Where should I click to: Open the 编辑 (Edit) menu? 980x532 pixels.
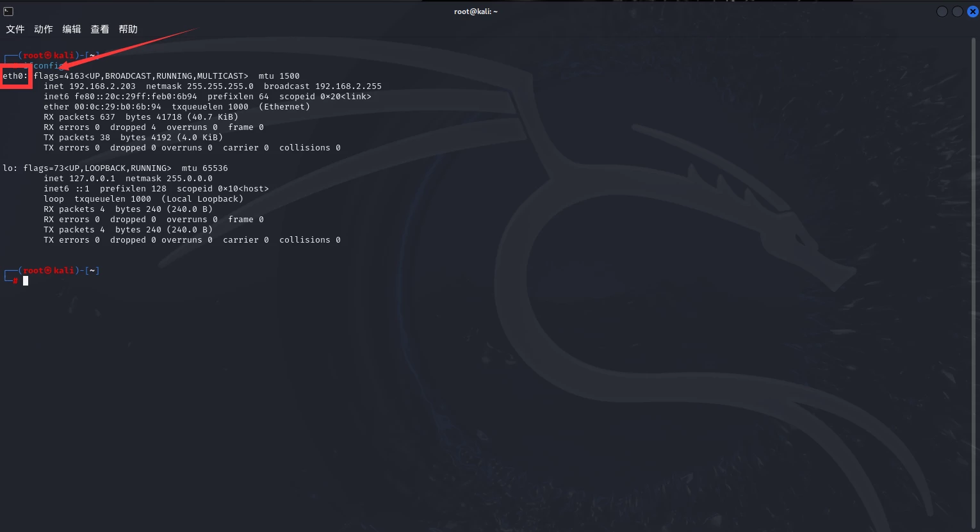point(71,29)
